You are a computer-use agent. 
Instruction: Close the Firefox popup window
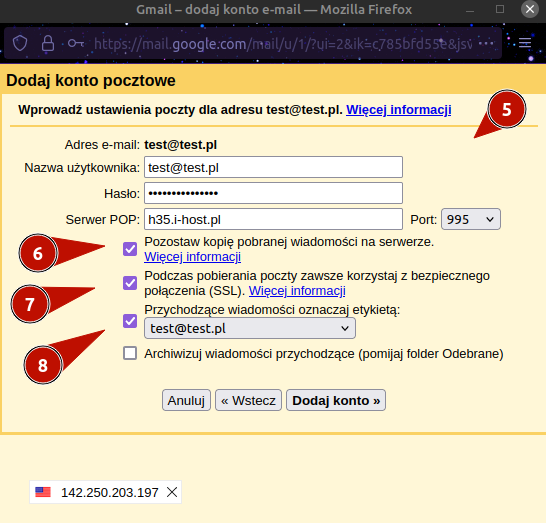pyautogui.click(x=530, y=9)
